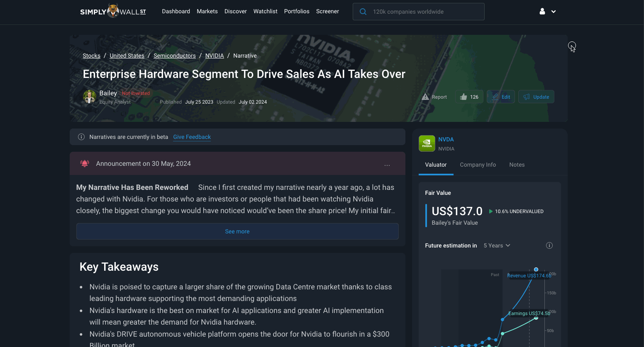Image resolution: width=644 pixels, height=347 pixels.
Task: Click the beta info circle icon
Action: [x=81, y=137]
